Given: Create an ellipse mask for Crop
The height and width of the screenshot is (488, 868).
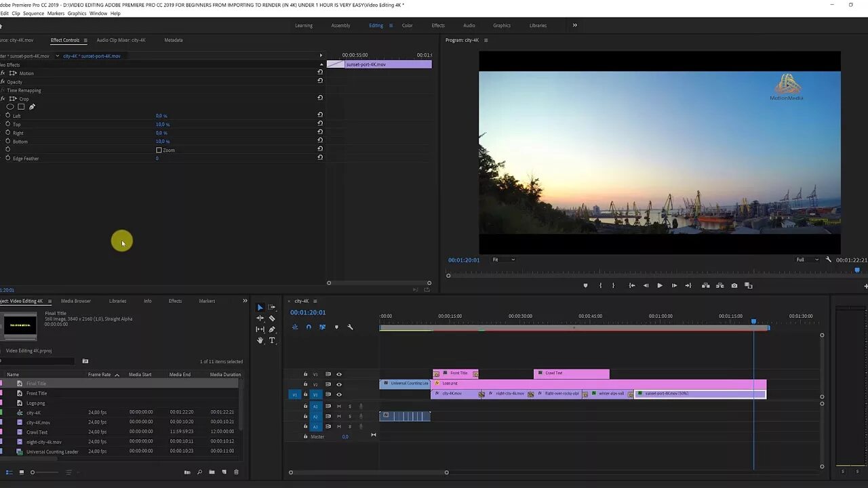Looking at the screenshot, I should [x=10, y=107].
